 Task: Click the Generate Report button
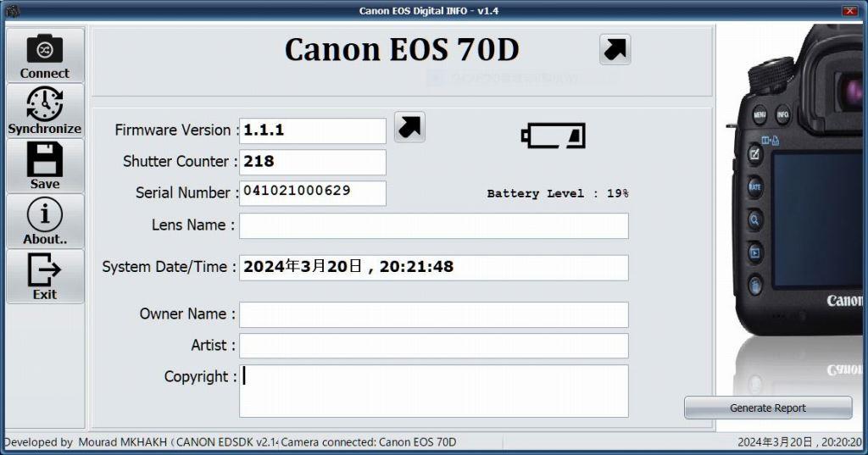click(x=768, y=408)
